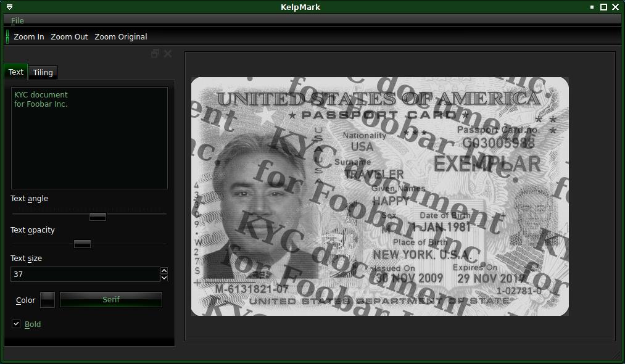This screenshot has width=625, height=364.
Task: Click inside the watermark text box
Action: click(x=89, y=138)
